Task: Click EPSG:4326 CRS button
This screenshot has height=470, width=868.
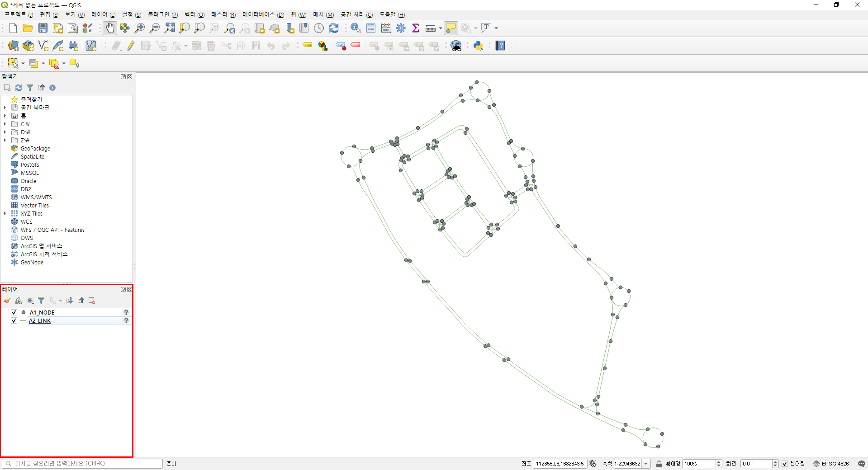Action: pos(831,464)
